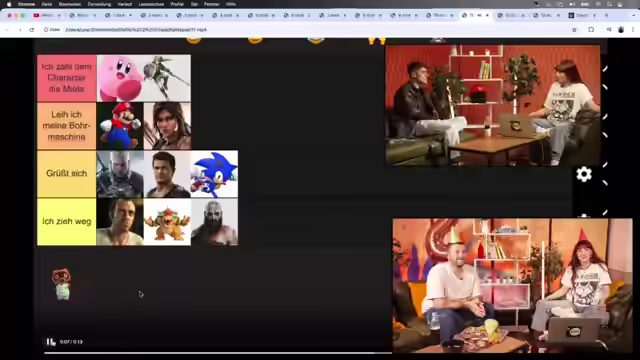Click the red 'die Miete' tier label
The height and width of the screenshot is (360, 640).
pyautogui.click(x=67, y=78)
